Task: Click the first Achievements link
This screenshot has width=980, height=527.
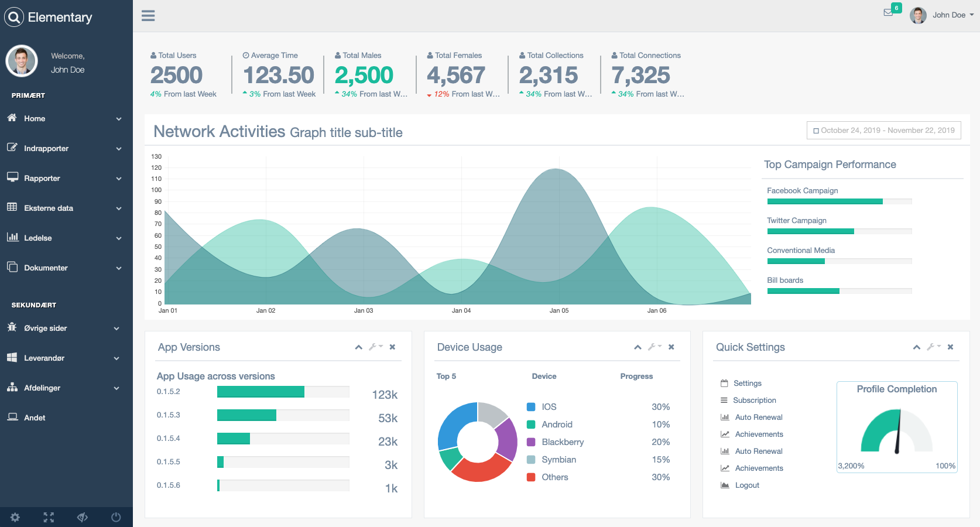Action: tap(759, 434)
